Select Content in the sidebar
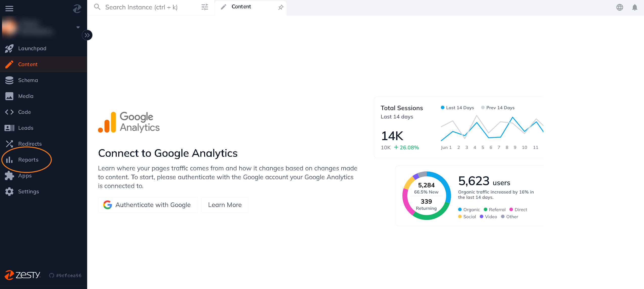 (43, 64)
